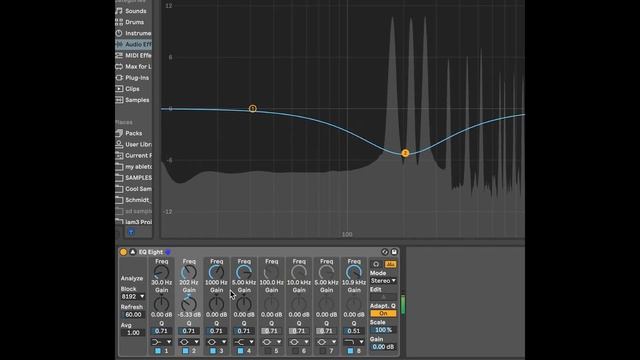Disable filter band 8 activator
Viewport: 640px width, 360px height.
click(x=350, y=351)
